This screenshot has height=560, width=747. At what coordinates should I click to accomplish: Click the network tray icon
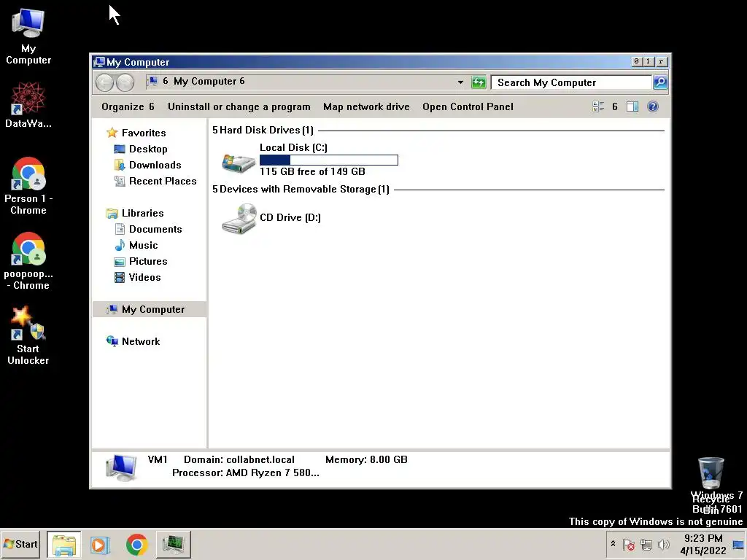[646, 545]
